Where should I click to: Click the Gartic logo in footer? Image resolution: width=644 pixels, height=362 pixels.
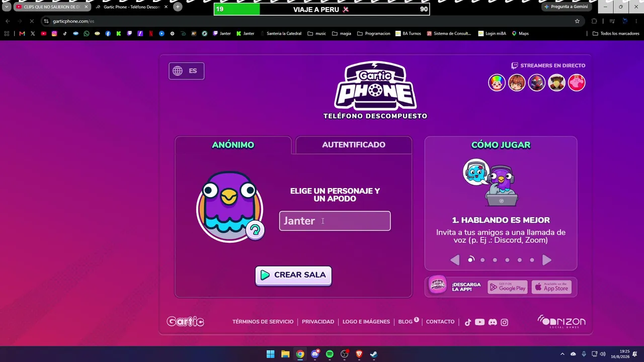(x=185, y=322)
